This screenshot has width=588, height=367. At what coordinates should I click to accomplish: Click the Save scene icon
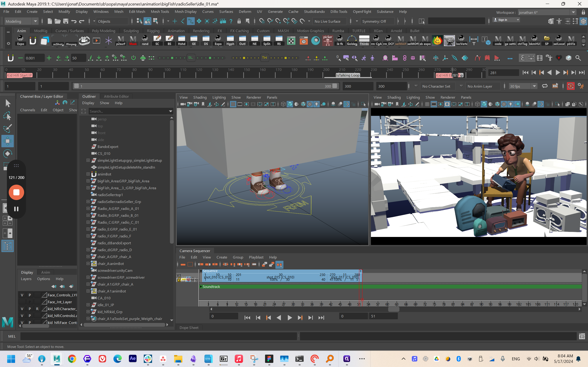click(66, 21)
